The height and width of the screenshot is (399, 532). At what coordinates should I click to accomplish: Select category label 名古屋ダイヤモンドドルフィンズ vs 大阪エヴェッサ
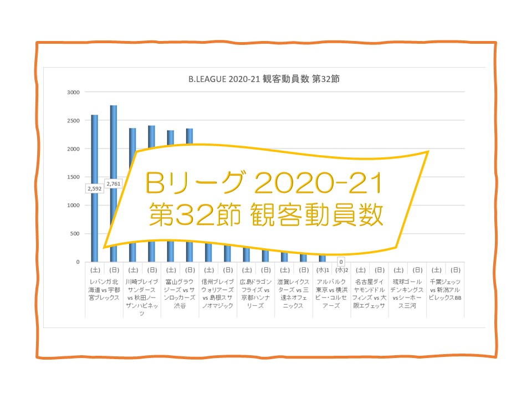[370, 294]
